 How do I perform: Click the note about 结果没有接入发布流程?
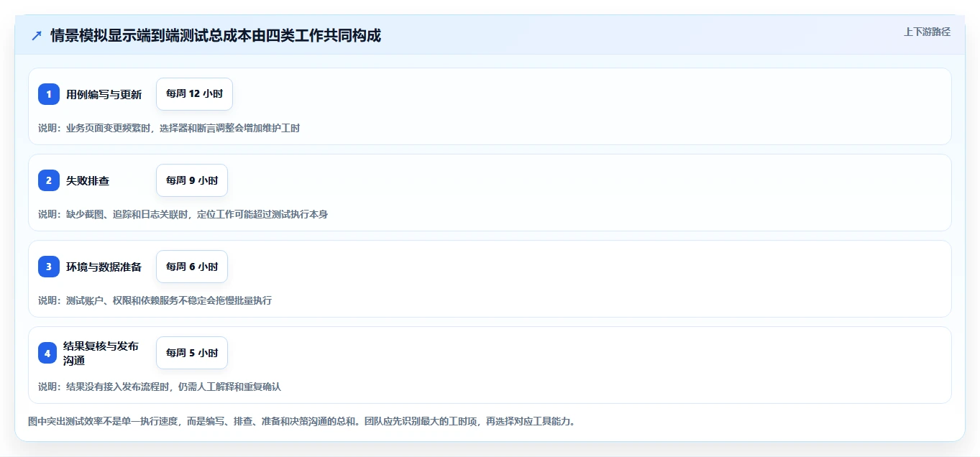pos(160,387)
